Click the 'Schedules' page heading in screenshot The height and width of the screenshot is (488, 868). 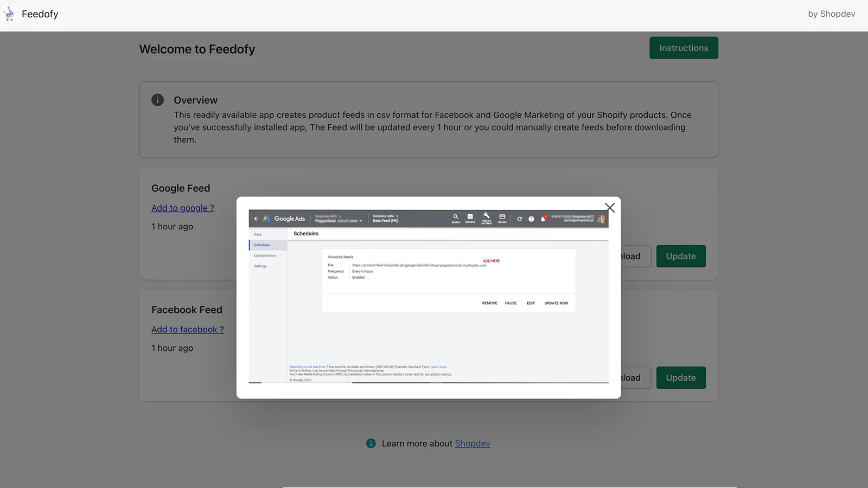(306, 234)
